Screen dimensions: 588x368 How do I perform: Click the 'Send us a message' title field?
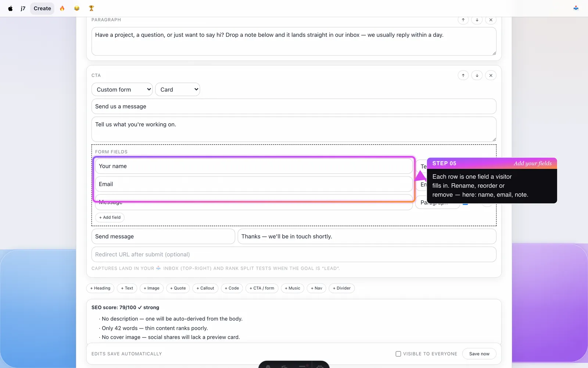294,106
